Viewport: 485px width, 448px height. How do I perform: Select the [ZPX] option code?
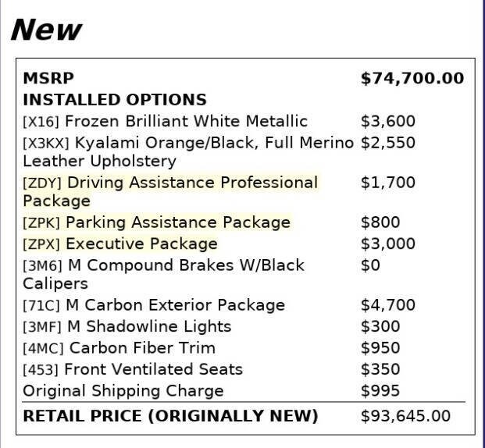(41, 244)
